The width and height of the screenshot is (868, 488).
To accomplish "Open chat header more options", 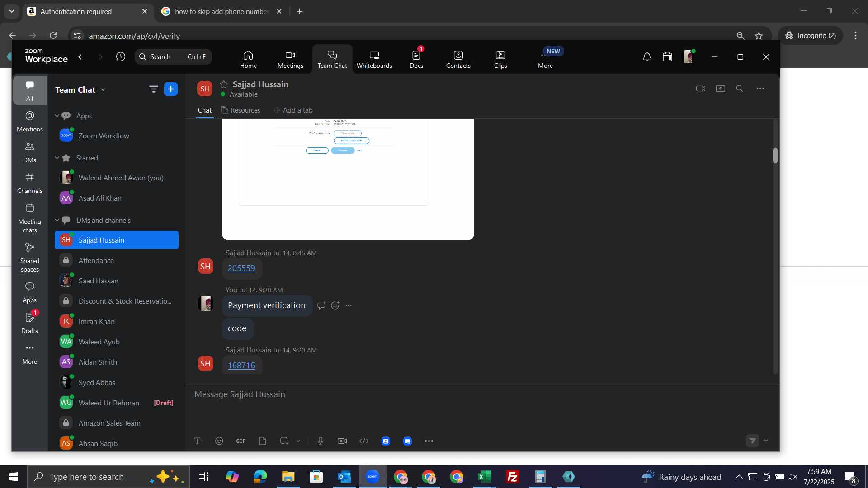I will click(x=760, y=89).
